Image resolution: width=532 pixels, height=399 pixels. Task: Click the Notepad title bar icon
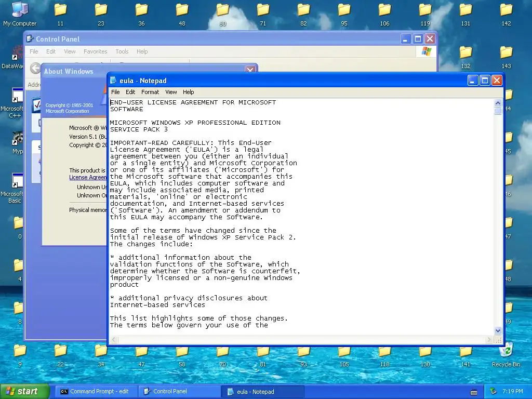point(113,81)
